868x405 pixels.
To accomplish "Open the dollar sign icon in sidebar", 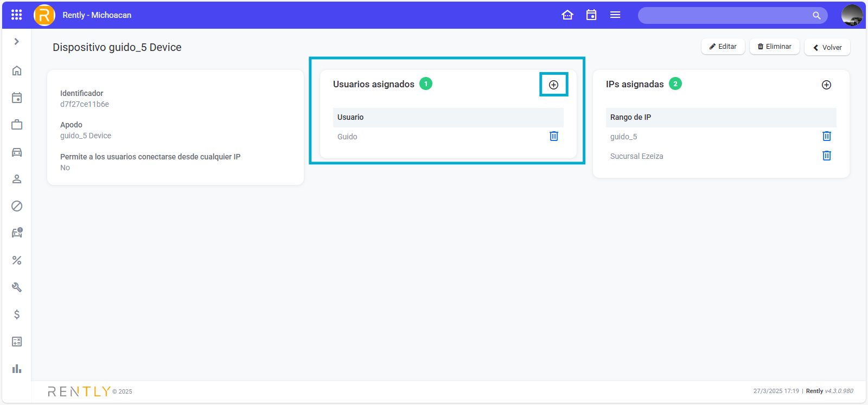I will pos(17,314).
